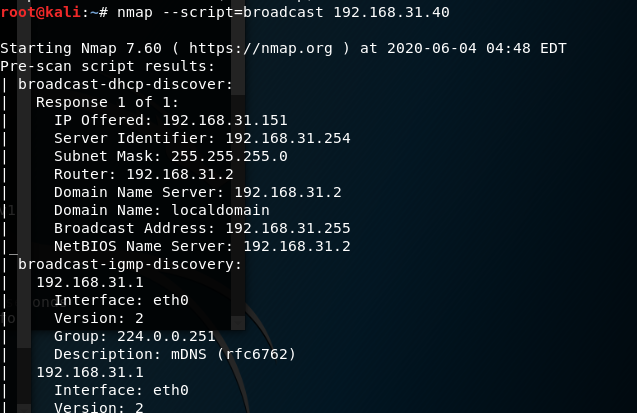The height and width of the screenshot is (413, 637).
Task: Click the "Pre-scan script results:" line
Action: [x=105, y=66]
